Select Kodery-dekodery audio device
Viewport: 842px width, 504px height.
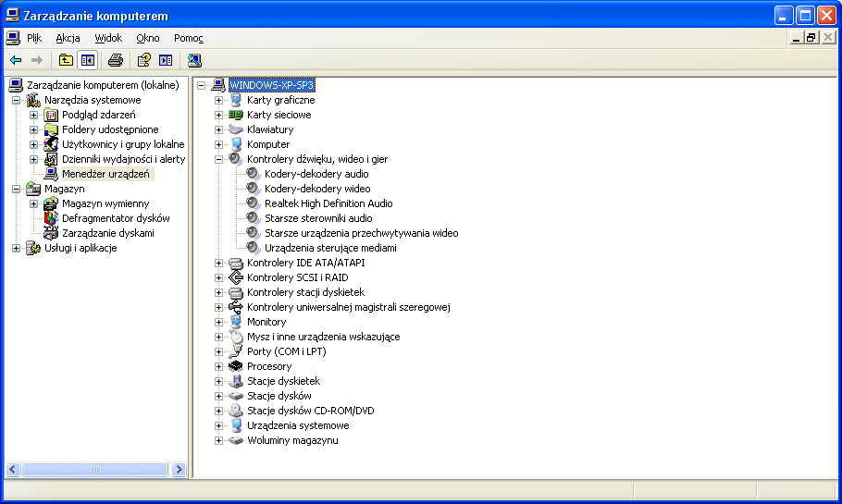point(316,174)
